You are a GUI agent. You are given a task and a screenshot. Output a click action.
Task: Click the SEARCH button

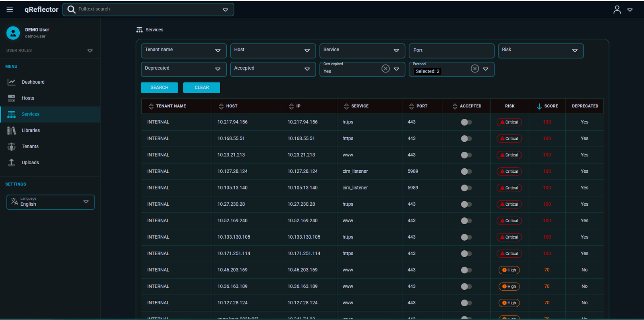click(x=159, y=87)
